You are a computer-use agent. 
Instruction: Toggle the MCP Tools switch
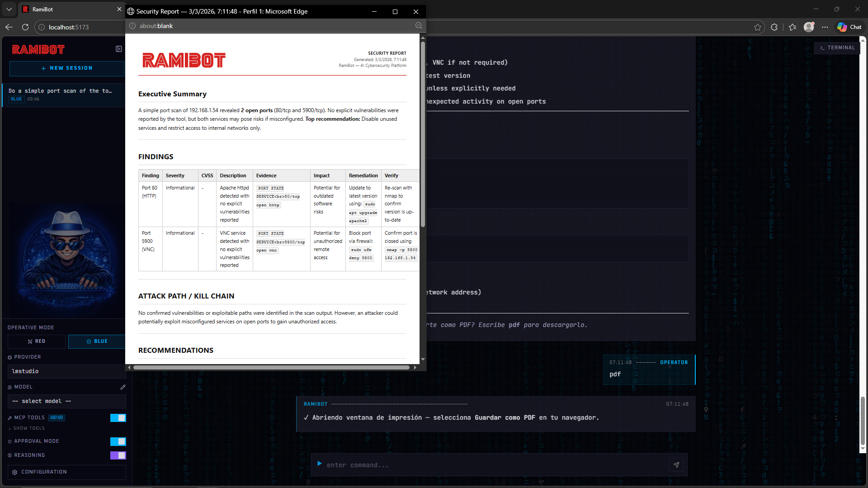(118, 418)
